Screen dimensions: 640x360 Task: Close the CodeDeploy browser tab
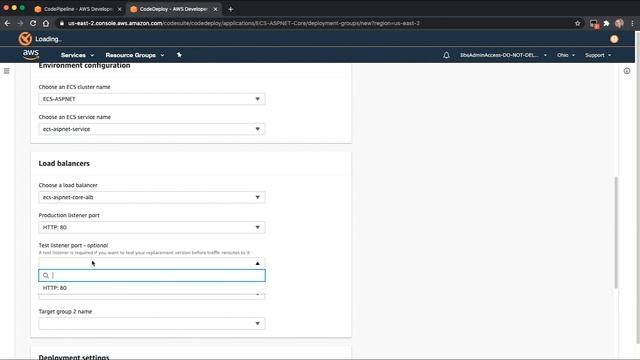tap(216, 9)
